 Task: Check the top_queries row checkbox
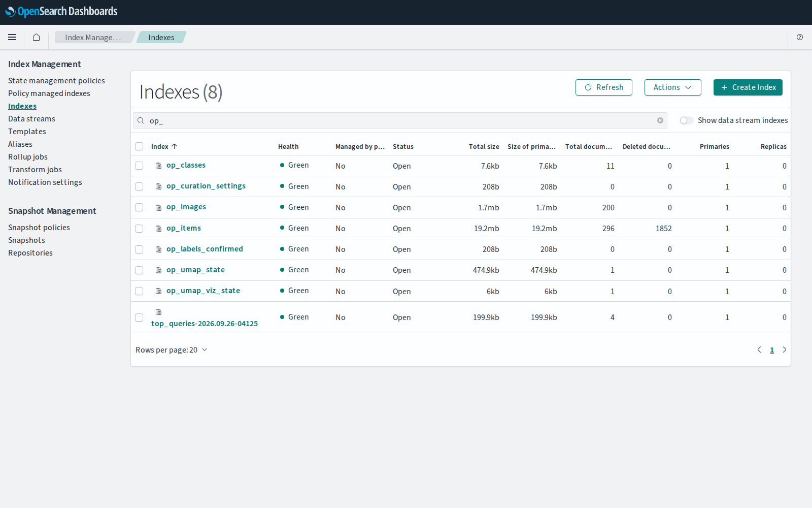[139, 317]
